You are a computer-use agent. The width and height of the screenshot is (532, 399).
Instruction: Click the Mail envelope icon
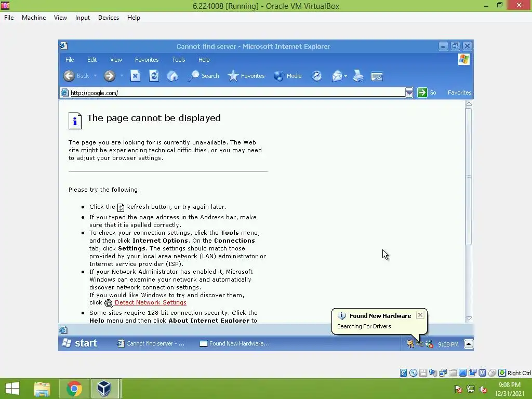tap(337, 76)
